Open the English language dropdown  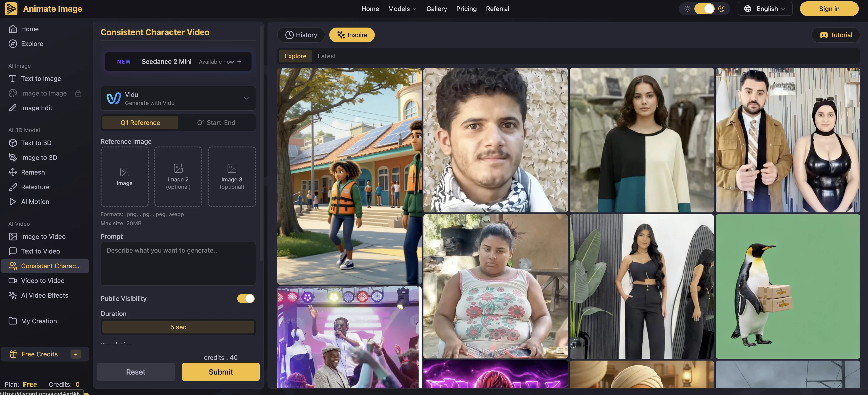pyautogui.click(x=765, y=9)
